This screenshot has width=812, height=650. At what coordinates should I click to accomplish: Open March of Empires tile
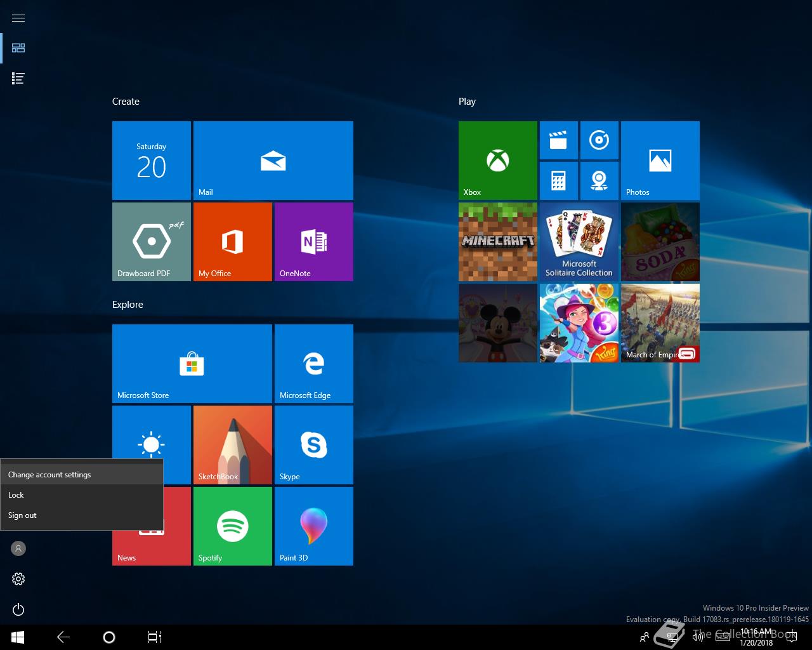tap(660, 323)
